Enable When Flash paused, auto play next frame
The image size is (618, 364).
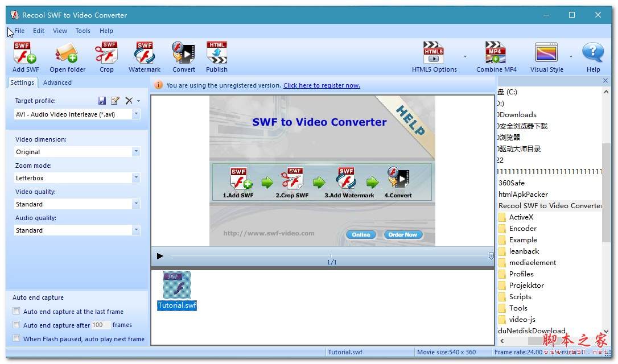point(16,338)
